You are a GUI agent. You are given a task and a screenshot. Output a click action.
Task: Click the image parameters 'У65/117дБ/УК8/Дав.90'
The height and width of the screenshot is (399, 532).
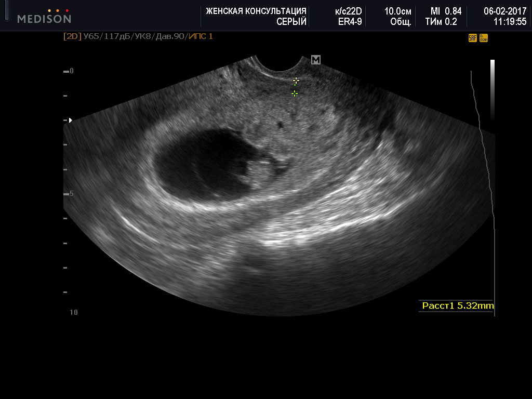point(134,36)
